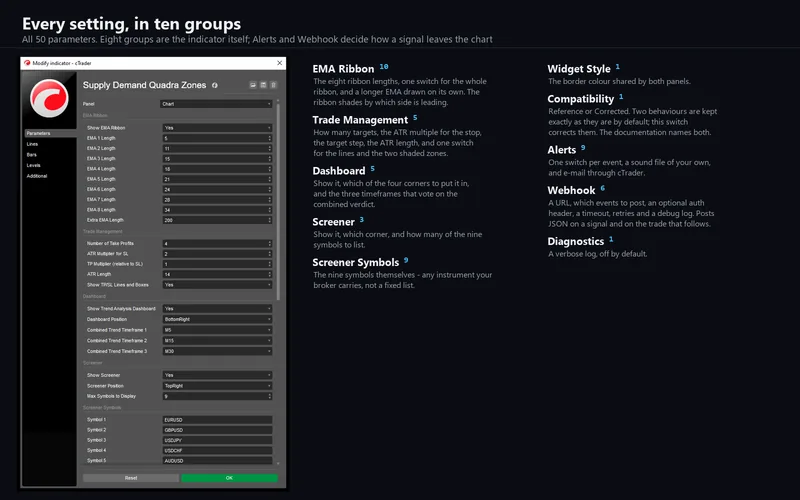Click the ATR Length stepper arrows
Image resolution: width=800 pixels, height=500 pixels.
coord(270,274)
